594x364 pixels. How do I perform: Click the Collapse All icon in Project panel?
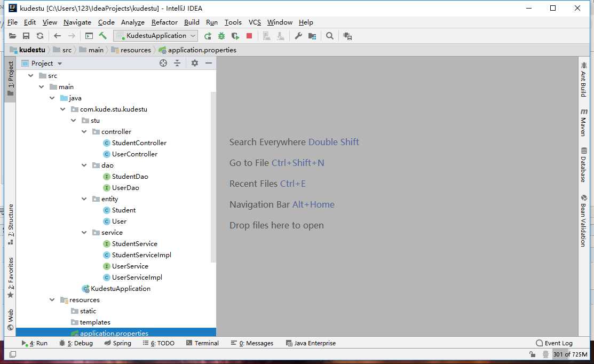177,64
